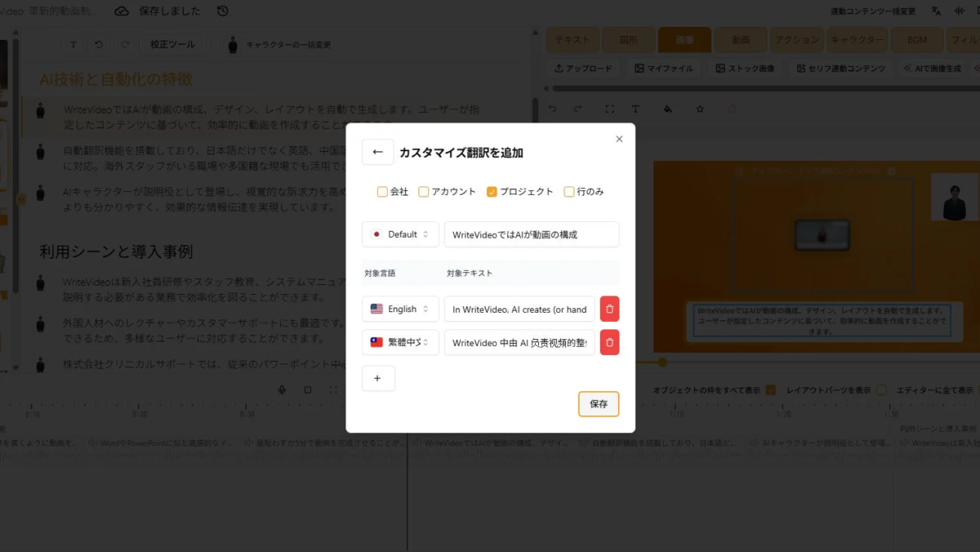Switch to the BGM tab
This screenshot has height=552, width=980.
point(916,39)
